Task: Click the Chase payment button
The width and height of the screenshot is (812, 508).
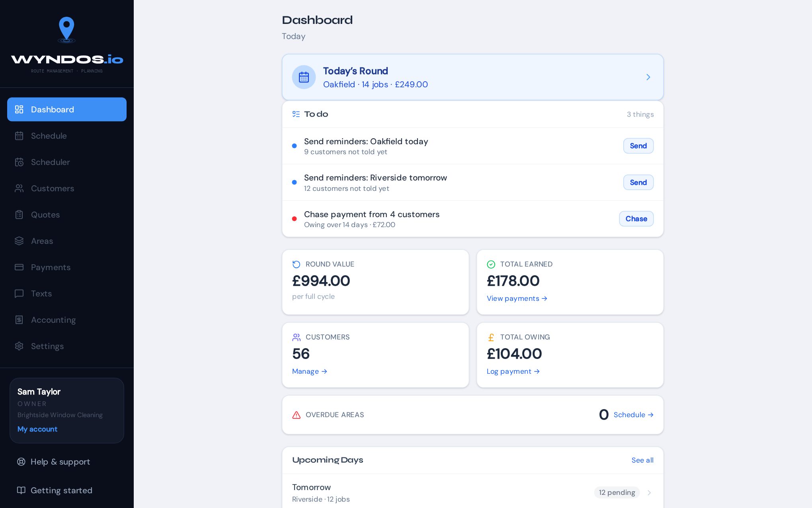Action: (636, 219)
